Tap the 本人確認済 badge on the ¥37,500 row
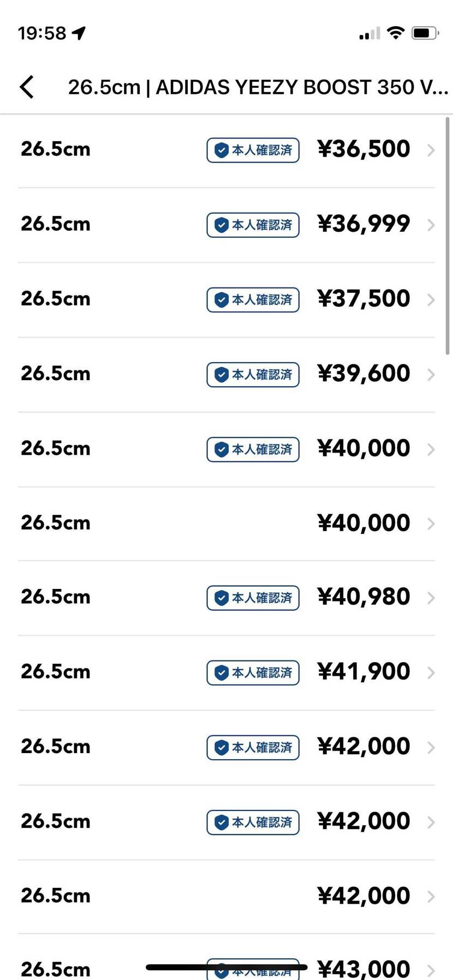This screenshot has width=453, height=980. (253, 299)
